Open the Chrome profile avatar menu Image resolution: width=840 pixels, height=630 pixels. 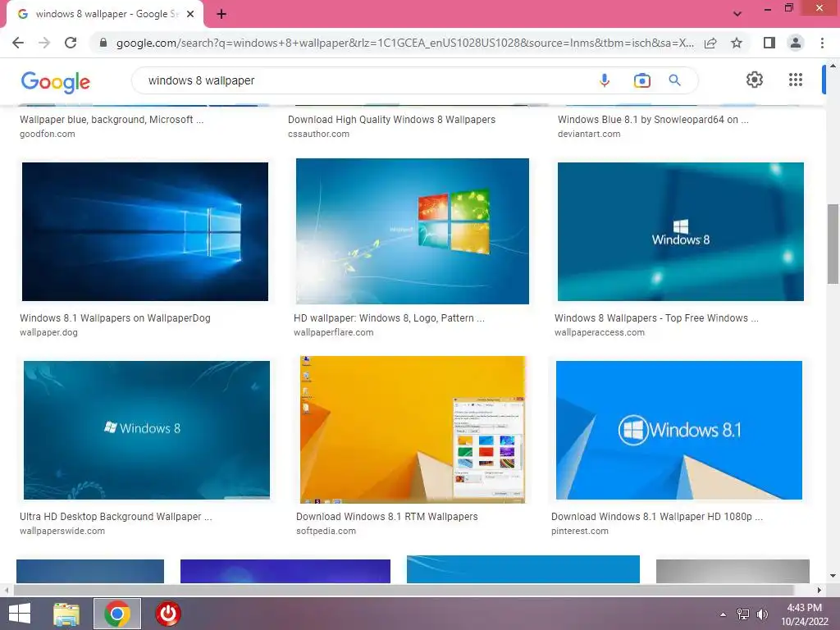pyautogui.click(x=796, y=43)
